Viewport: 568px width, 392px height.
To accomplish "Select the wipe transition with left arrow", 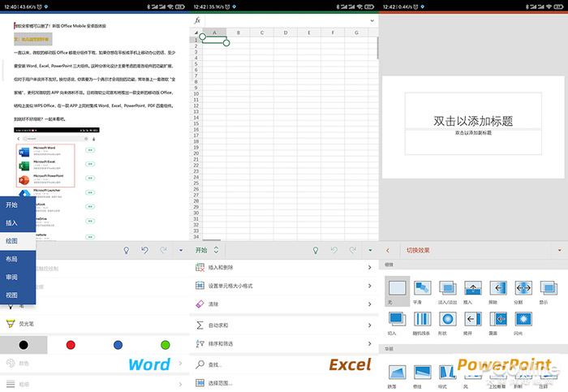I will [498, 292].
